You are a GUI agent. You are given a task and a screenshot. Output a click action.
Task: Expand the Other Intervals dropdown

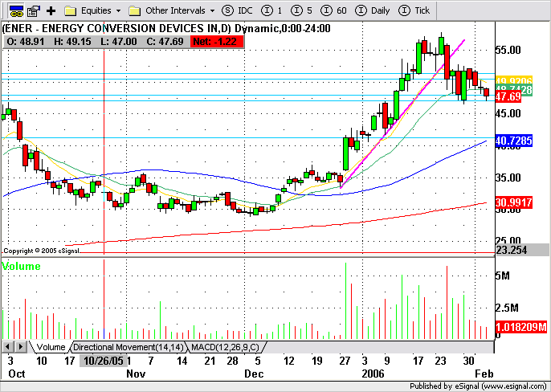tap(212, 11)
